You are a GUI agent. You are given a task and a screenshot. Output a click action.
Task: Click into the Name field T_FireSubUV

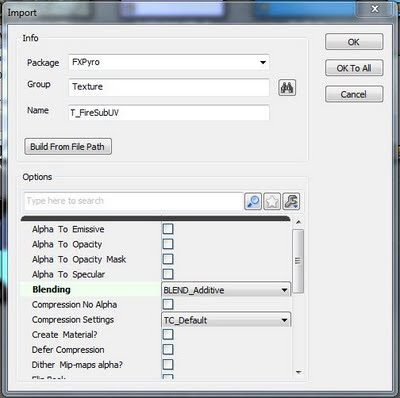pos(169,113)
